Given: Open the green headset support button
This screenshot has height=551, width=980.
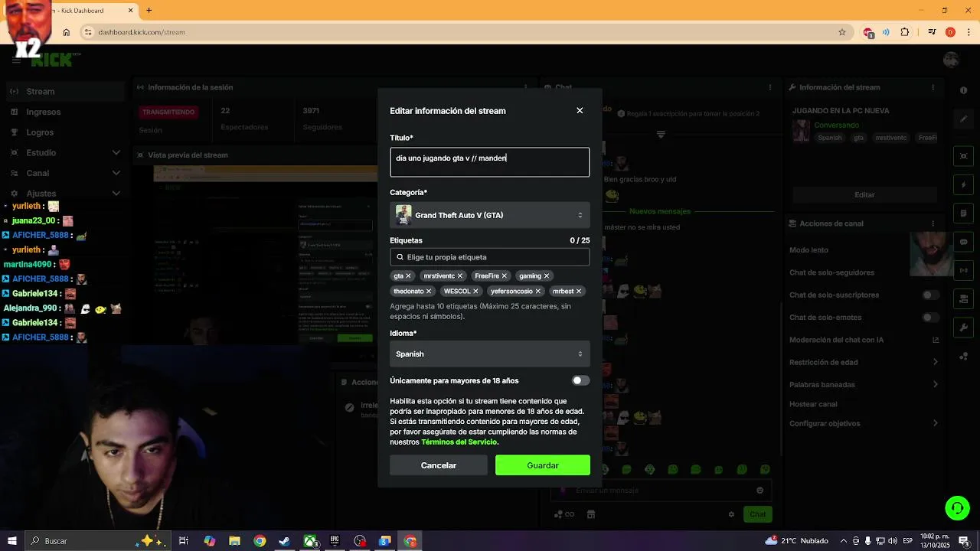Looking at the screenshot, I should 956,507.
